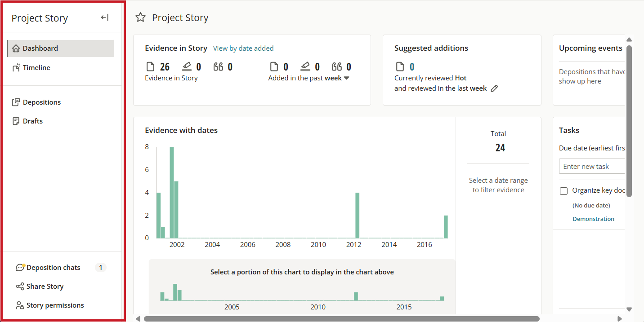Screen dimensions: 644x322
Task: Click the Dashboard home icon
Action: pyautogui.click(x=16, y=49)
